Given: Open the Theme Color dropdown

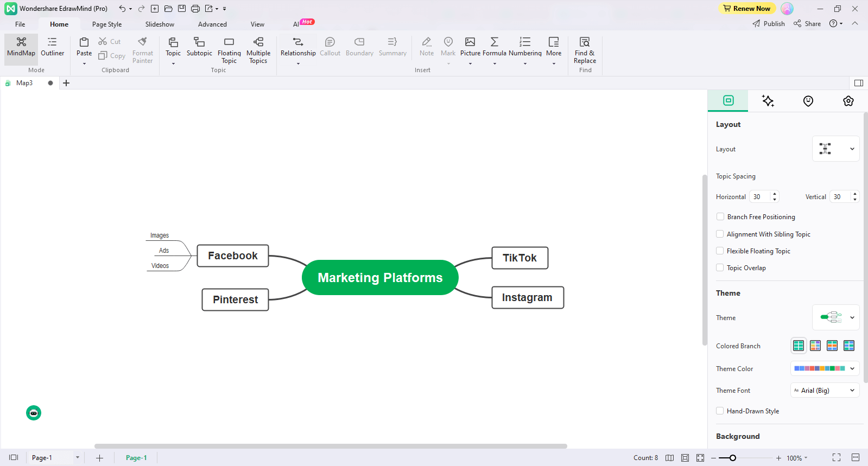Looking at the screenshot, I should [x=825, y=368].
